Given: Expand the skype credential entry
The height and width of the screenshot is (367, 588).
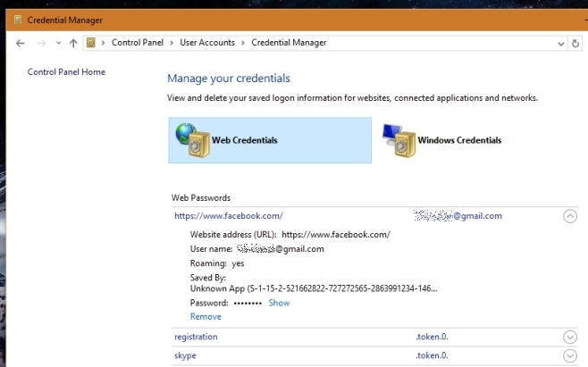Looking at the screenshot, I should coord(570,355).
